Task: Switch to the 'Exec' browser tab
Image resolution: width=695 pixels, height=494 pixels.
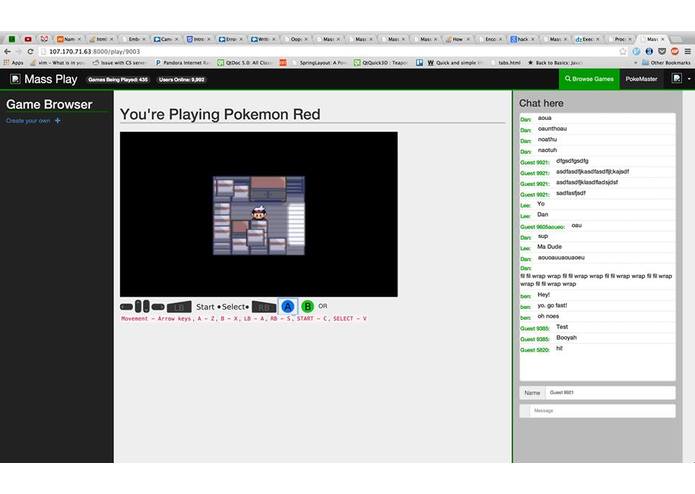Action: [588, 39]
